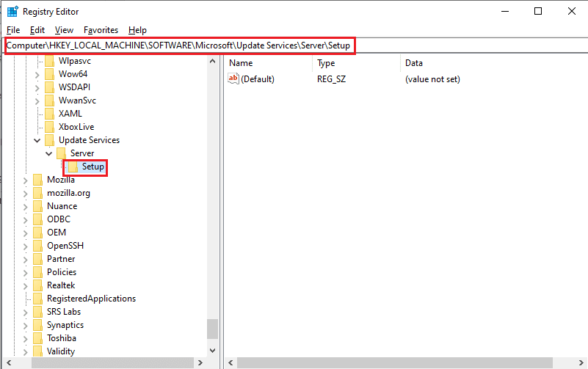Select the OpenSSH folder icon

tap(37, 246)
